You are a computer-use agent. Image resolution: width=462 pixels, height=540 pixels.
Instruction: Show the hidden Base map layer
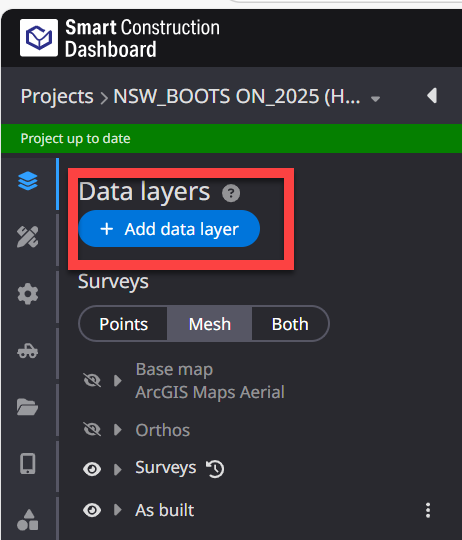[92, 380]
